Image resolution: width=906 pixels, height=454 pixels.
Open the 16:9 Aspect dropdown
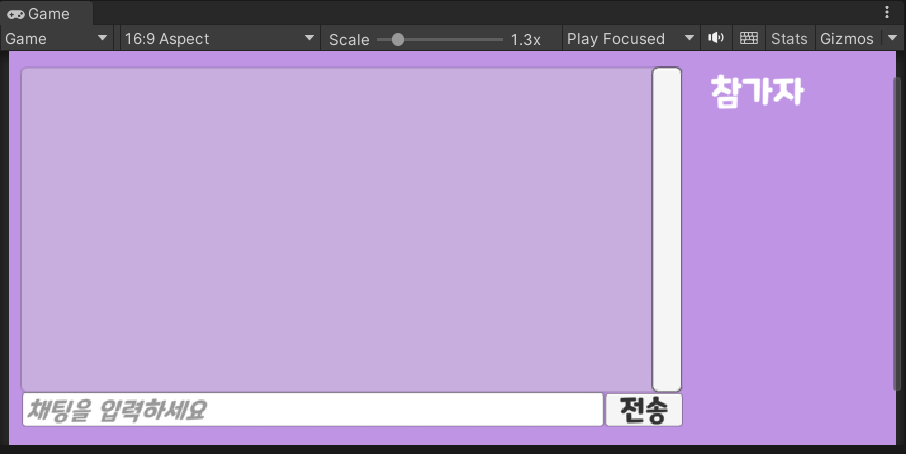[x=220, y=39]
